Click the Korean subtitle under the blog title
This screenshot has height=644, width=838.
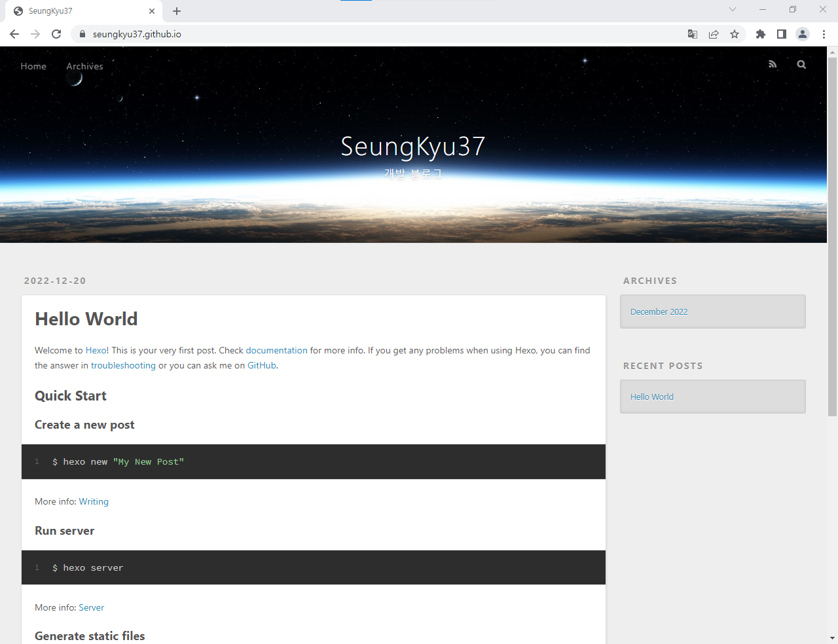tap(413, 173)
